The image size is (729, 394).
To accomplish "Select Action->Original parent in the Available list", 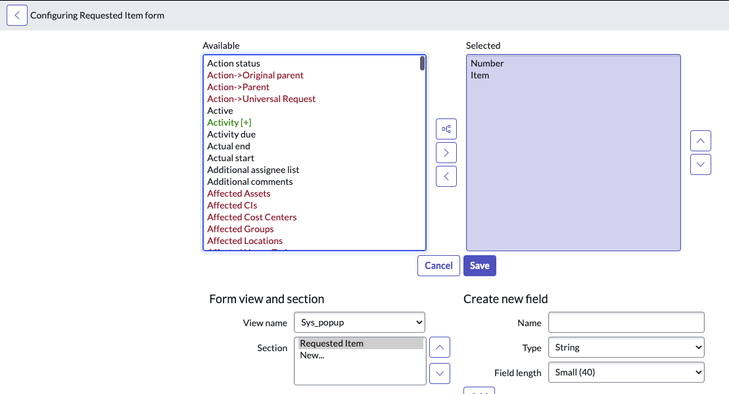I will tap(255, 75).
